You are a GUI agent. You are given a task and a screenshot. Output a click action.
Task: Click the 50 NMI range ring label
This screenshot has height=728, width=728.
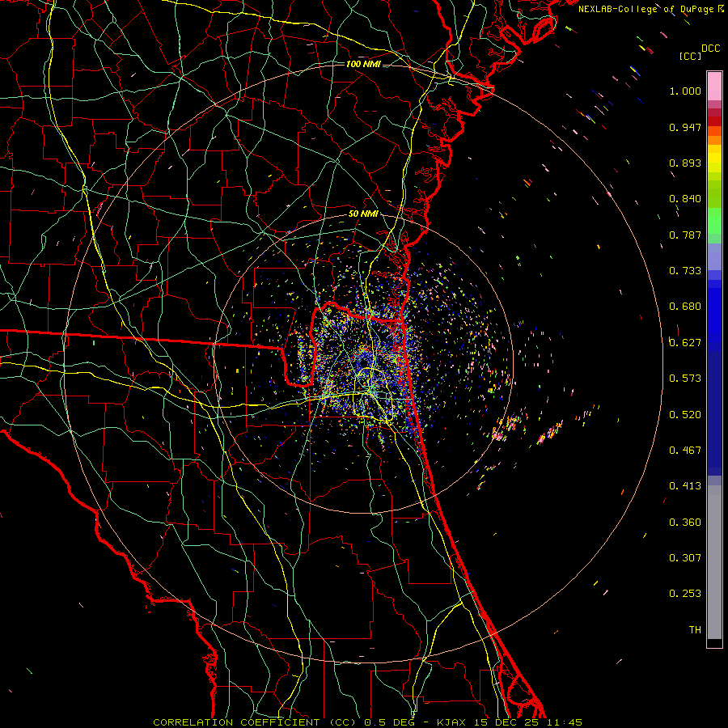pyautogui.click(x=363, y=214)
